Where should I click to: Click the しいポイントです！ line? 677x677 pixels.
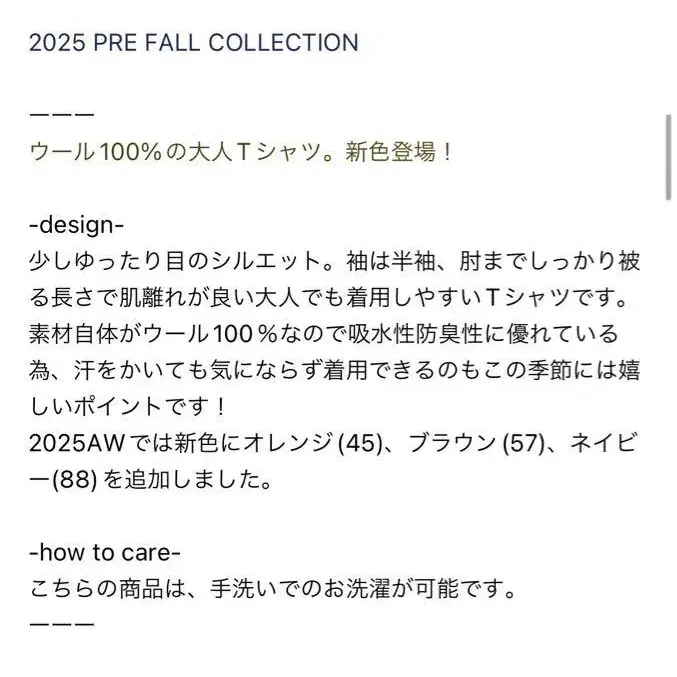(x=128, y=407)
